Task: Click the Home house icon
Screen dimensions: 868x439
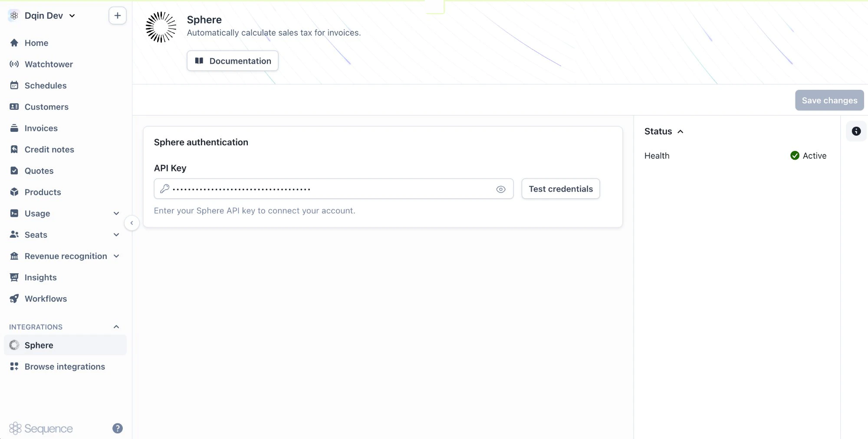Action: click(14, 43)
